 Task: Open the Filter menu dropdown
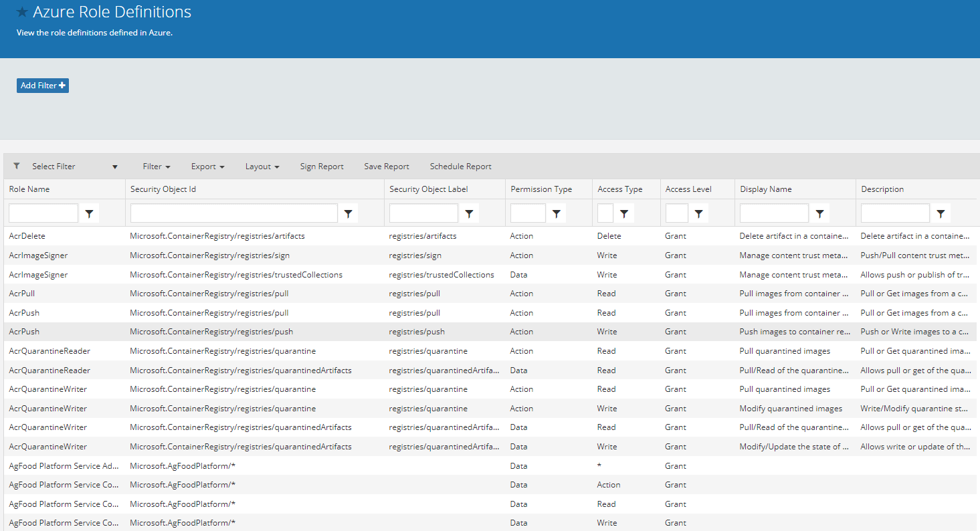tap(157, 167)
